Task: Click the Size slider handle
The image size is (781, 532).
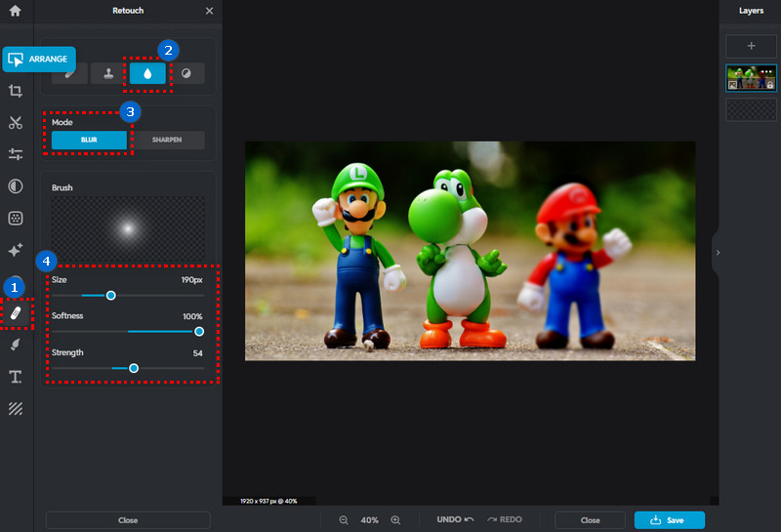Action: pos(111,296)
